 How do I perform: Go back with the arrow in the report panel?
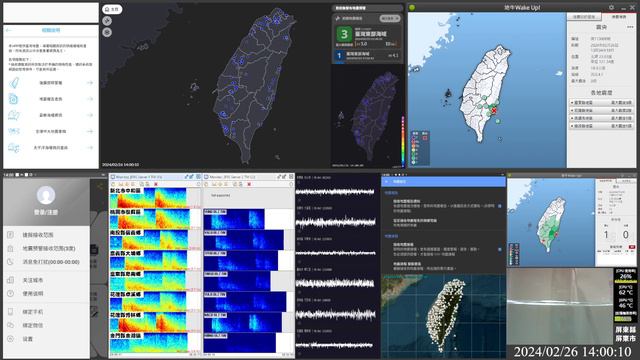tap(9, 30)
